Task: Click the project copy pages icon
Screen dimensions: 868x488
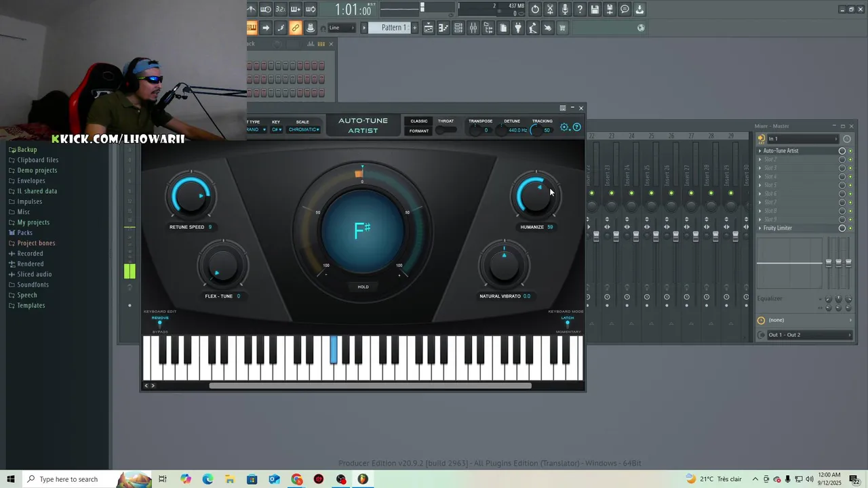Action: tap(503, 28)
